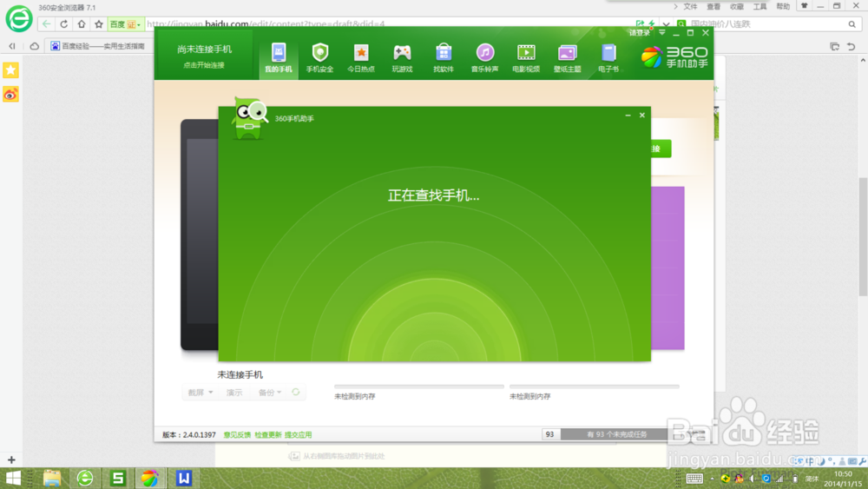Image resolution: width=868 pixels, height=489 pixels.
Task: Open the browser 查看 menu
Action: click(x=713, y=7)
